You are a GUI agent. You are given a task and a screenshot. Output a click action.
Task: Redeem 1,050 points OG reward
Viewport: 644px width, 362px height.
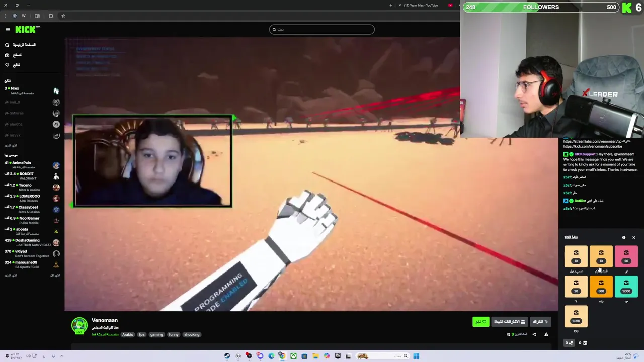click(x=576, y=316)
